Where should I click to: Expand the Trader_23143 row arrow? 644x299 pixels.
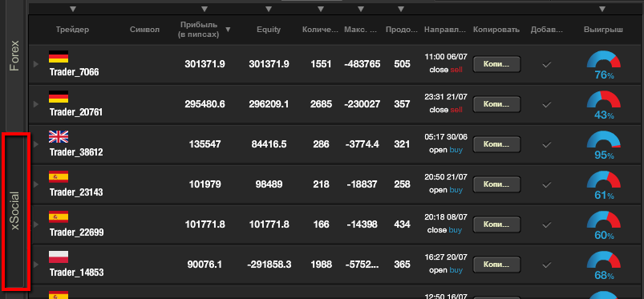[x=36, y=184]
